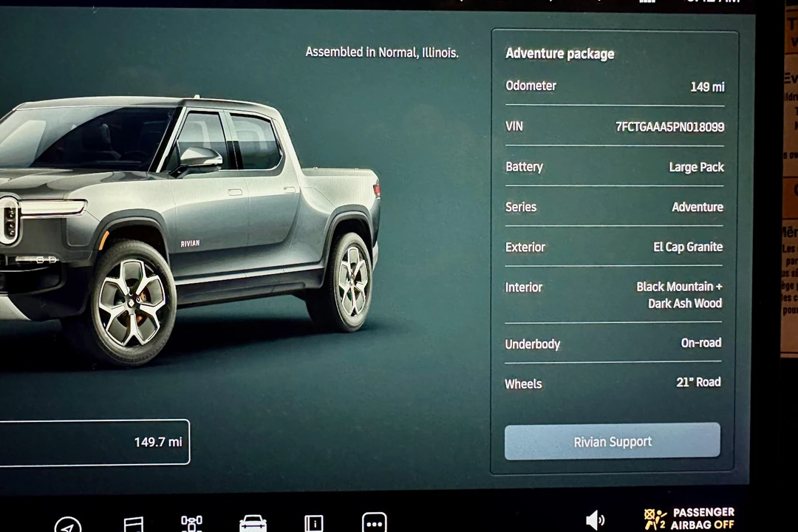Tap the Adventure package heading
This screenshot has height=532, width=798.
tap(560, 54)
